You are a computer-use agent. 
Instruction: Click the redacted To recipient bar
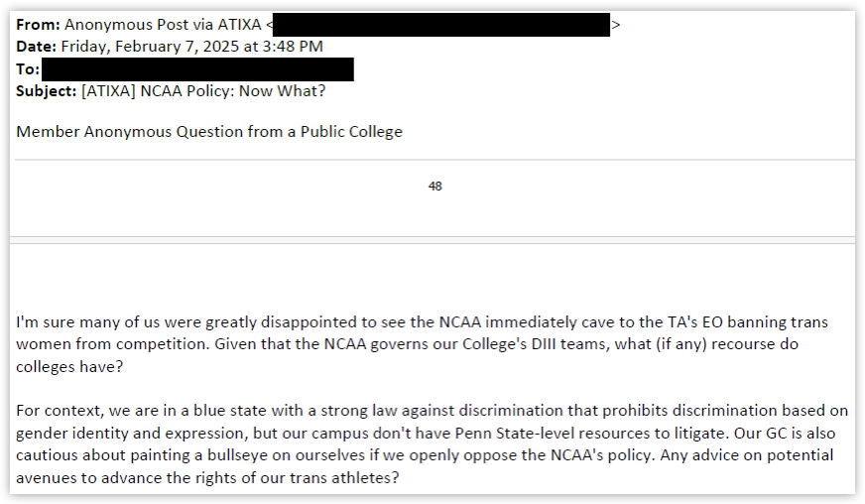[x=197, y=69]
